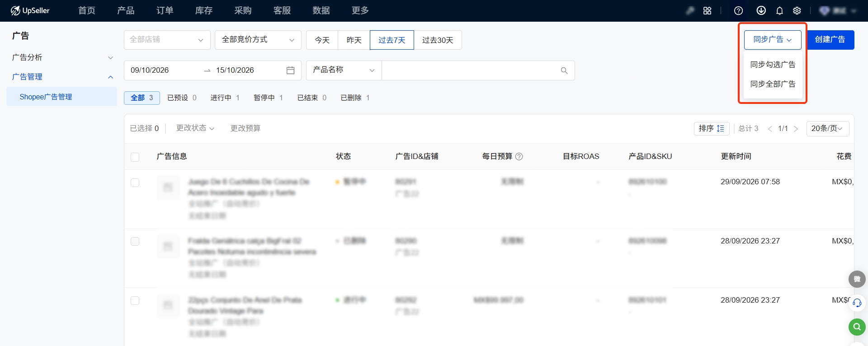Click the UpSeller logo
868x346 pixels.
pos(30,10)
